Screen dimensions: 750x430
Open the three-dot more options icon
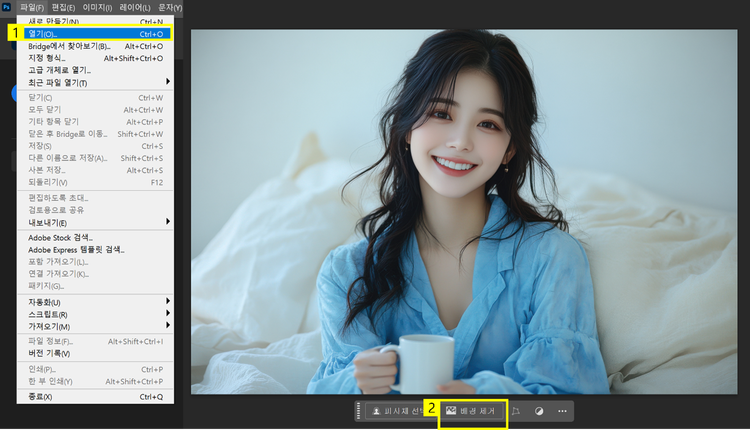[562, 411]
